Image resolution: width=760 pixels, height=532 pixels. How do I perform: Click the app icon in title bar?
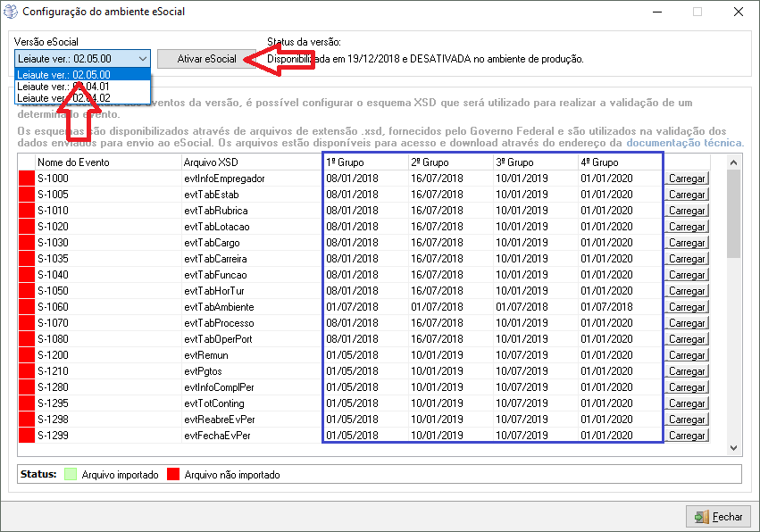(x=11, y=12)
